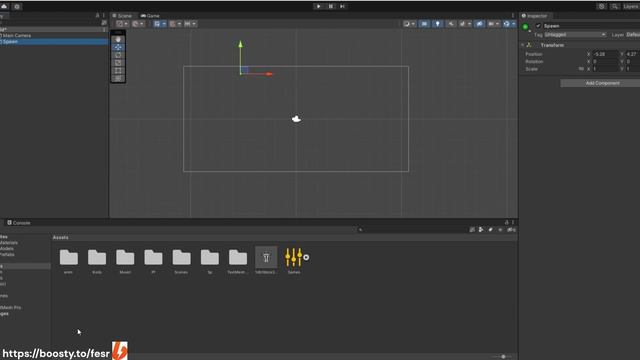Click the Assets breadcrumb label
The height and width of the screenshot is (360, 640).
(60, 237)
